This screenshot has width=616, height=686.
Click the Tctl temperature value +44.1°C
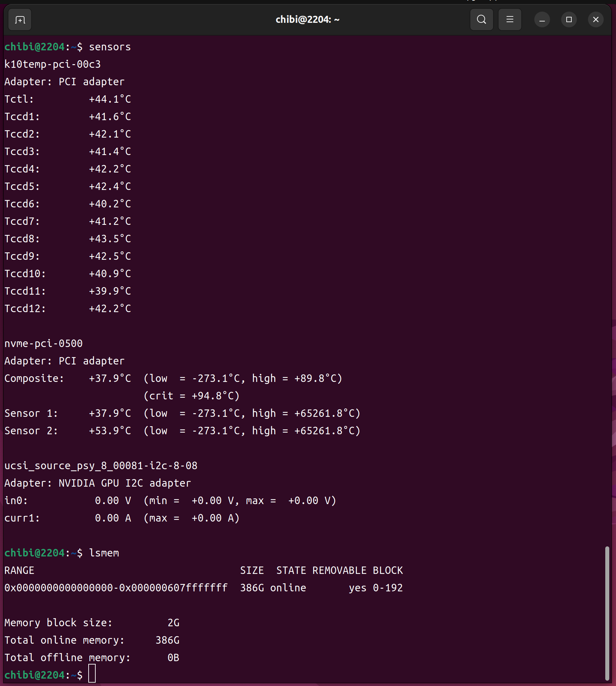coord(110,99)
